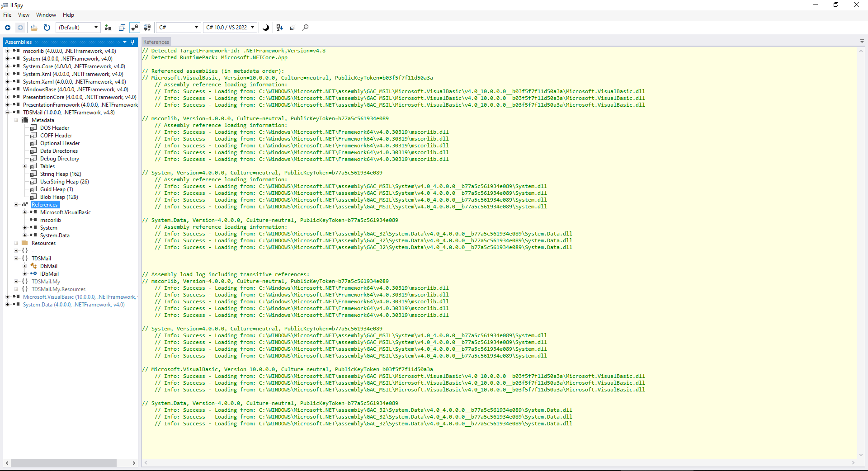Click the Blob Heap (129) icon
This screenshot has height=471, width=868.
[x=33, y=197]
